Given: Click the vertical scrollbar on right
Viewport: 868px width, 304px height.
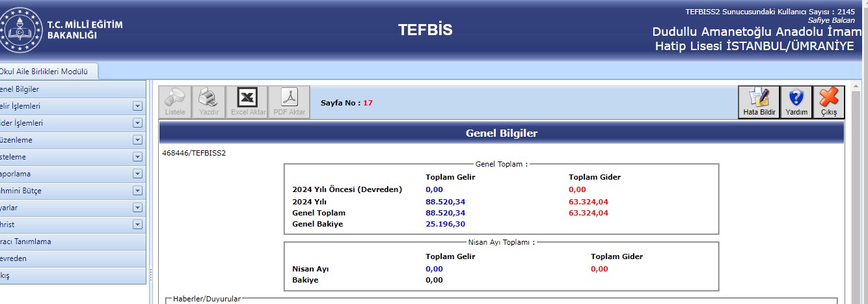Looking at the screenshot, I should [857, 192].
